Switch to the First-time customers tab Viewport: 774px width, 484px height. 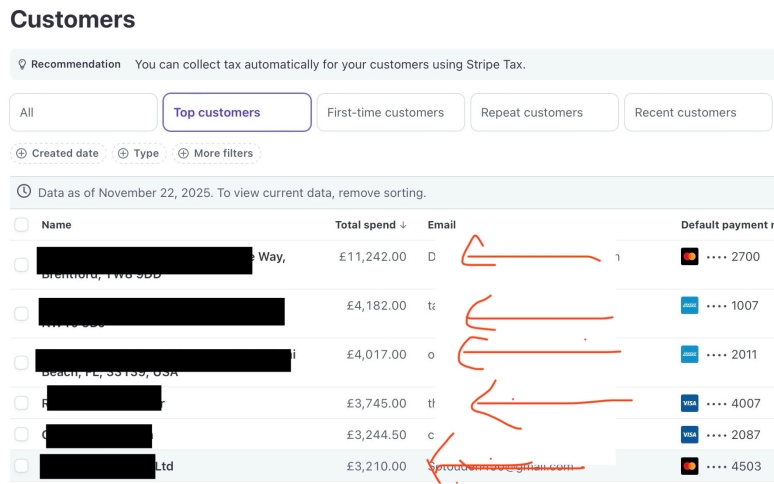[x=389, y=112]
